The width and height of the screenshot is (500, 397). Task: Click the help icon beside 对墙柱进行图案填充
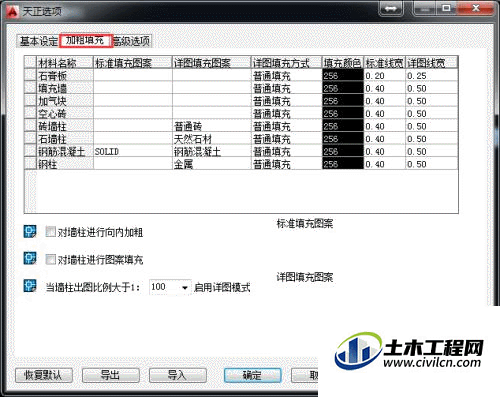[x=30, y=258]
